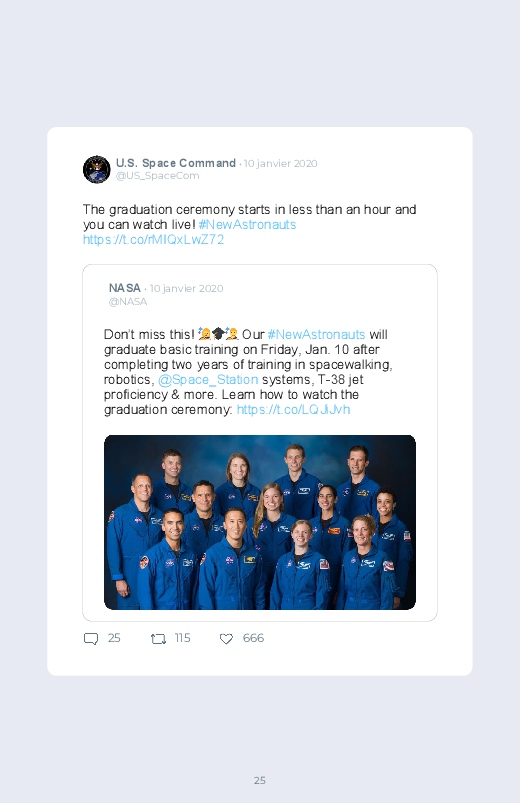The height and width of the screenshot is (803, 520).
Task: Open the #NewAstronauts hashtag in NASA quote
Action: 317,334
